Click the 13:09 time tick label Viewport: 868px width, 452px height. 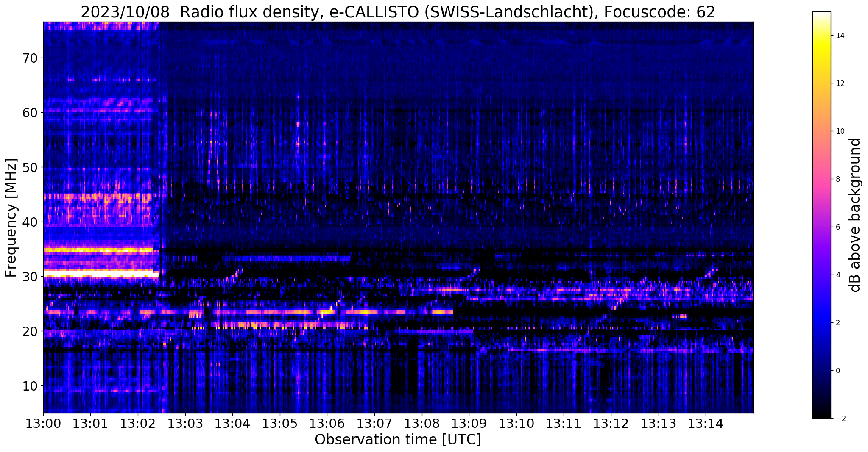pos(469,423)
